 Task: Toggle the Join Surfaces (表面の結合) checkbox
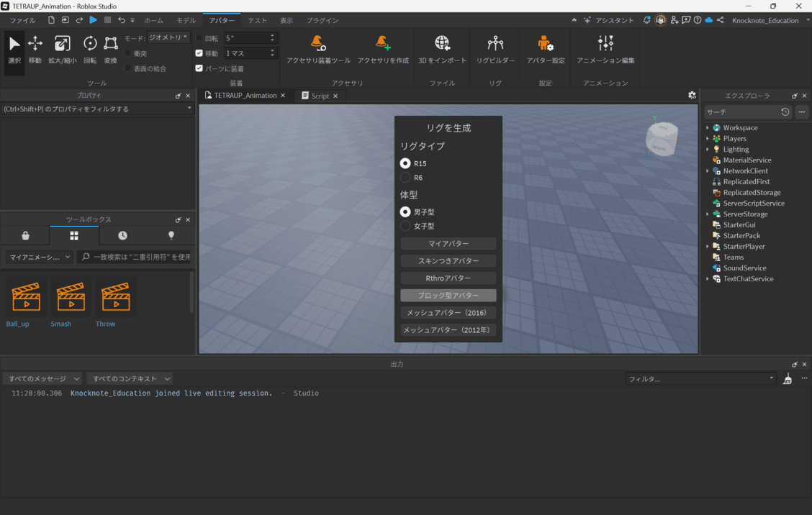tap(128, 68)
